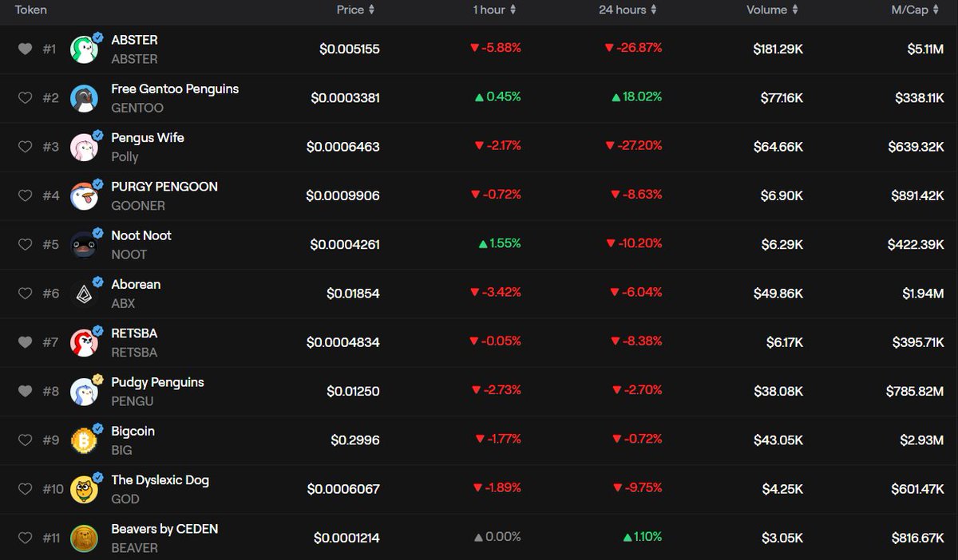The image size is (958, 560).
Task: Open The Dyslexic Dog token link
Action: click(x=160, y=479)
